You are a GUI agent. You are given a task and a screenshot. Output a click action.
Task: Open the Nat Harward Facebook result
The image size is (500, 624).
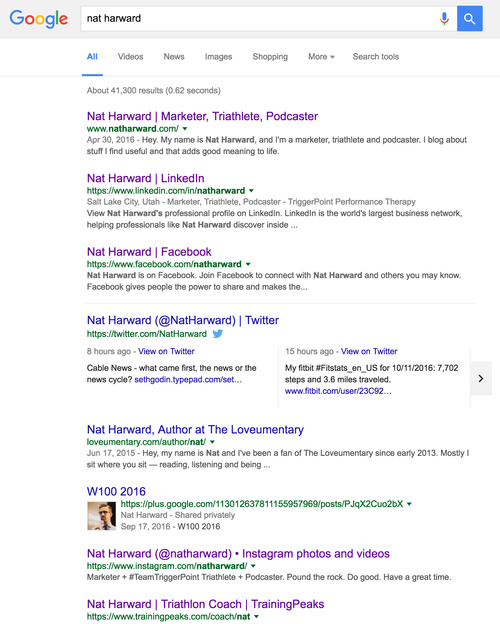tap(149, 252)
